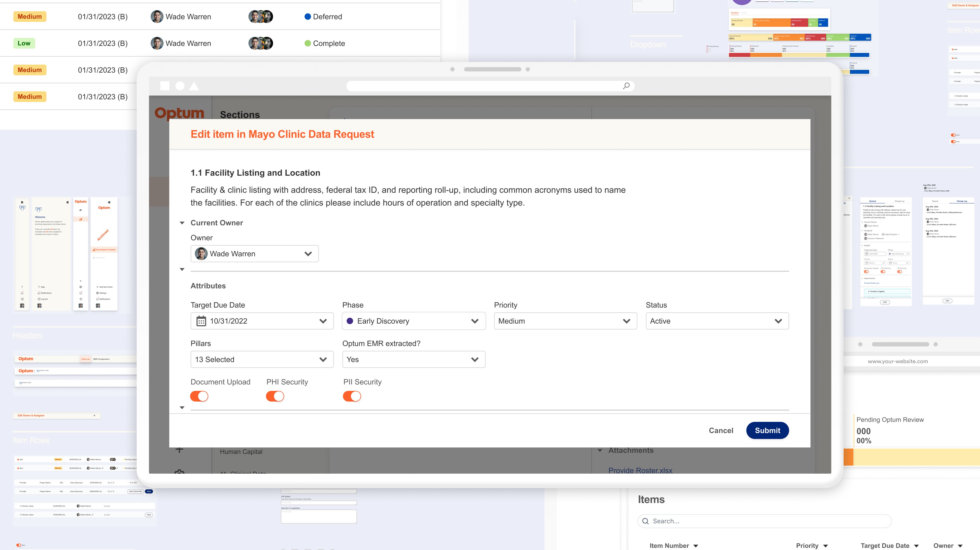Toggle PHI Security switch in the edit dialog
The width and height of the screenshot is (980, 550).
click(275, 396)
